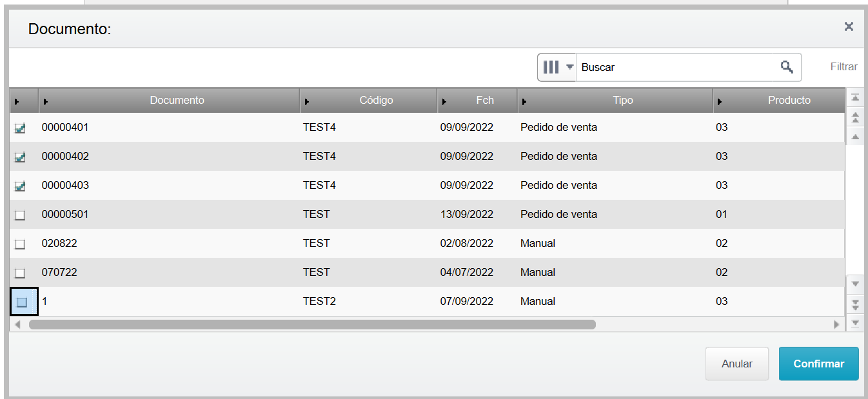Uncheck document 00000403 row
The height and width of the screenshot is (399, 868).
[x=20, y=186]
